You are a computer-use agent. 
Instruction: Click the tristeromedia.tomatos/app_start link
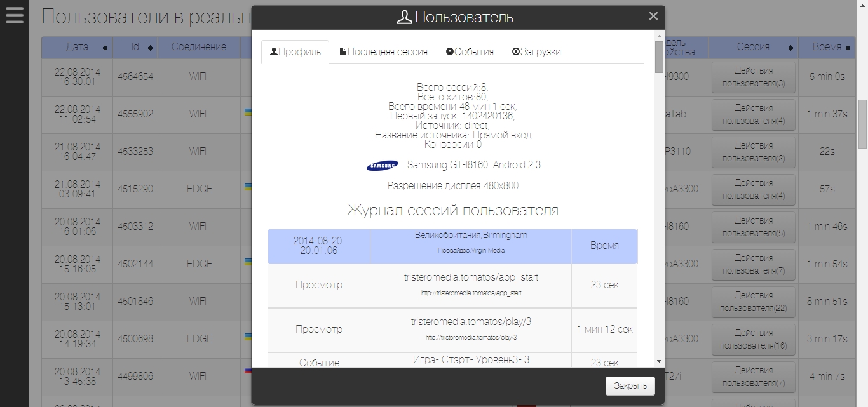[471, 278]
